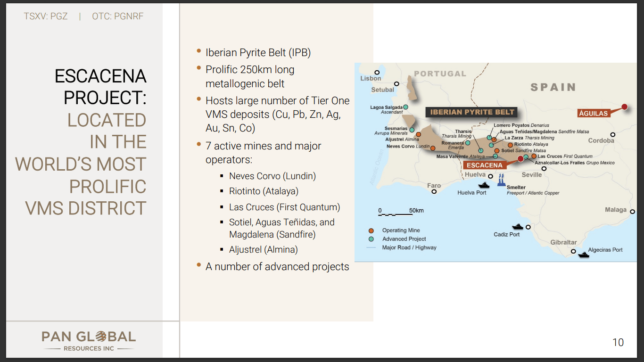
Task: Click 'Major Road / Highway' legend entry
Action: (409, 247)
